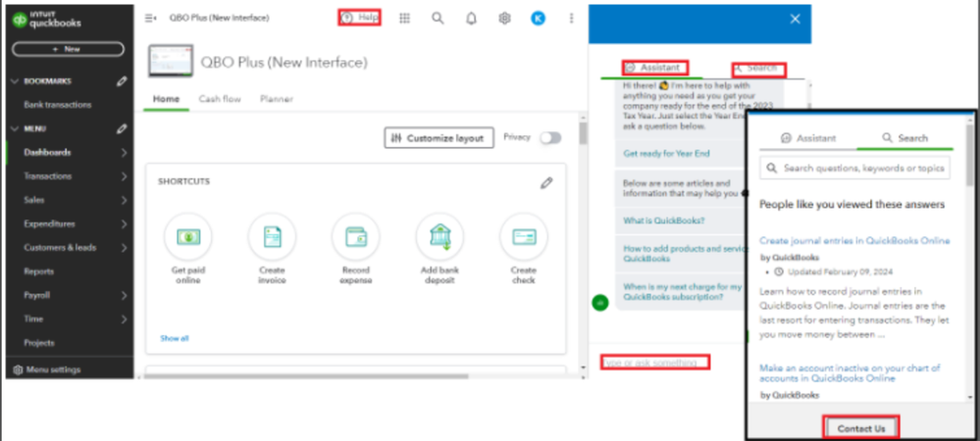This screenshot has height=441, width=980.
Task: Open How to add products and services article
Action: (x=686, y=254)
